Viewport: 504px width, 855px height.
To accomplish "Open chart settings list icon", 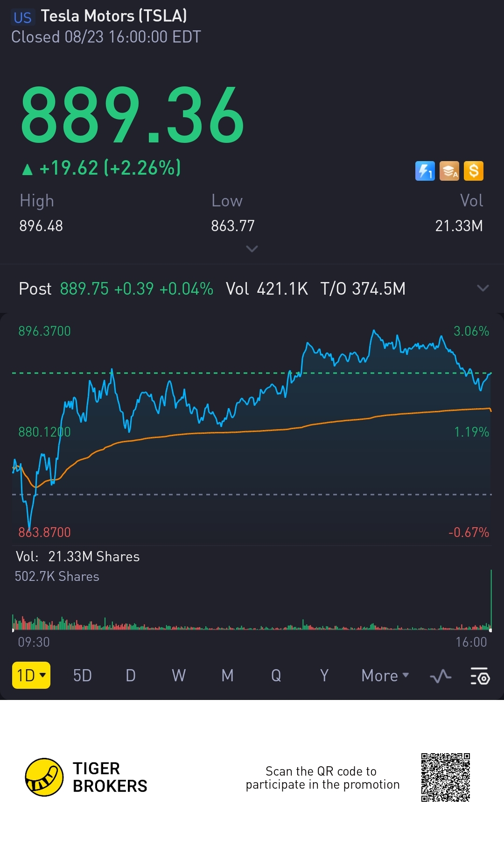I will tap(480, 676).
